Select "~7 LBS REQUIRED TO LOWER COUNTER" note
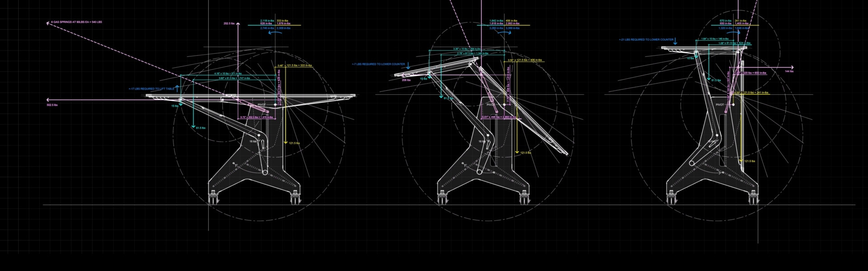868x271 pixels. (378, 64)
